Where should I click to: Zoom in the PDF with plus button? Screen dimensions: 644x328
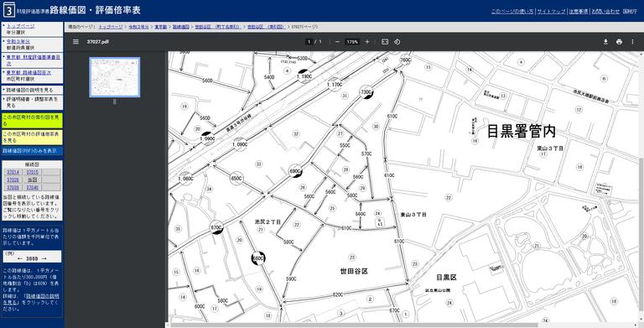click(367, 41)
